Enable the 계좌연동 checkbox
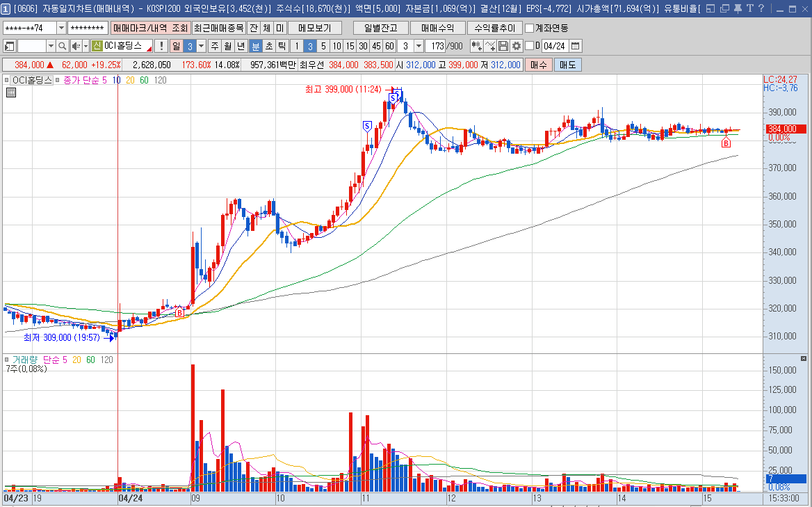The image size is (812, 507). 530,28
